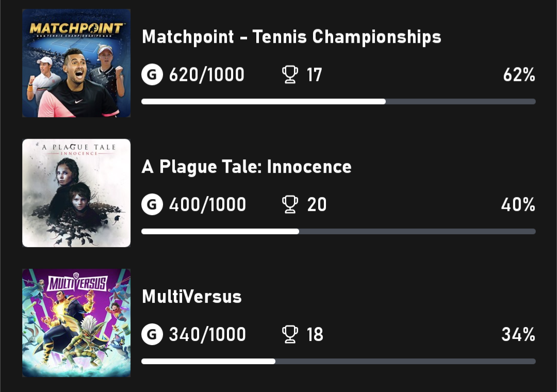The image size is (557, 392).
Task: Select the 340/1000 gamerscore value
Action: click(207, 334)
